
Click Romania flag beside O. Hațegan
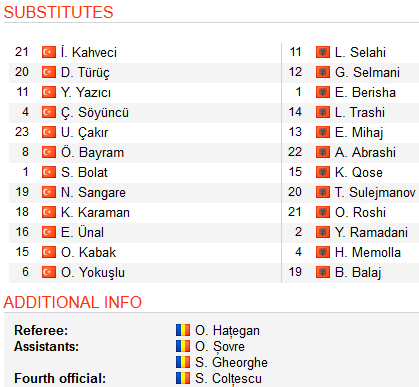coord(183,330)
